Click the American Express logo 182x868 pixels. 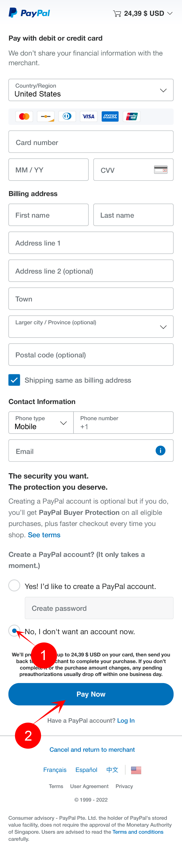point(110,117)
